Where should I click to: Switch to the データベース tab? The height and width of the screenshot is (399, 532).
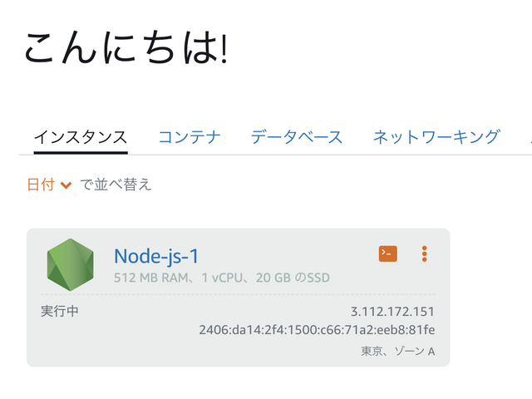(x=297, y=137)
